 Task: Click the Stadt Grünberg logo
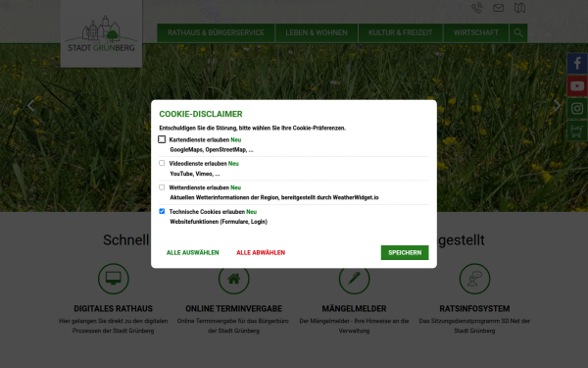tap(101, 33)
